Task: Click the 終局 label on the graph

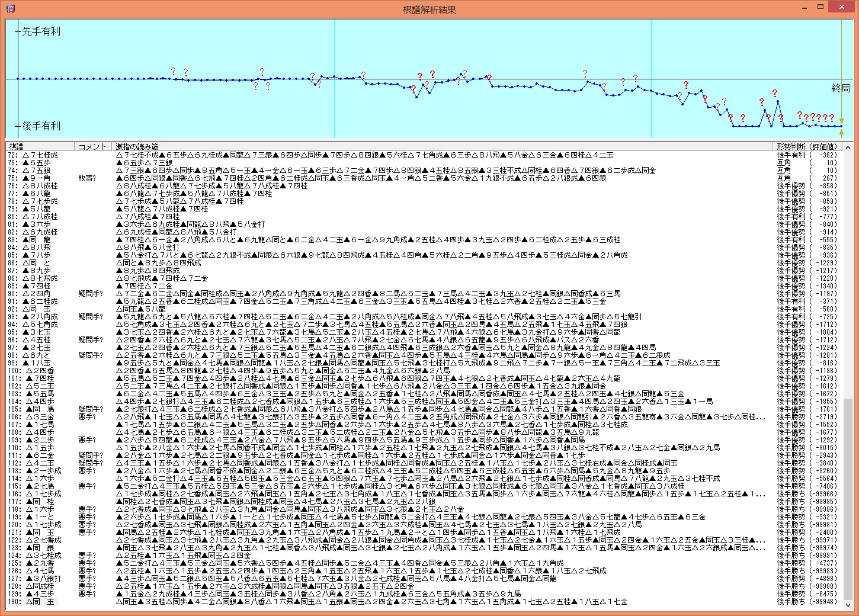Action: pos(840,88)
